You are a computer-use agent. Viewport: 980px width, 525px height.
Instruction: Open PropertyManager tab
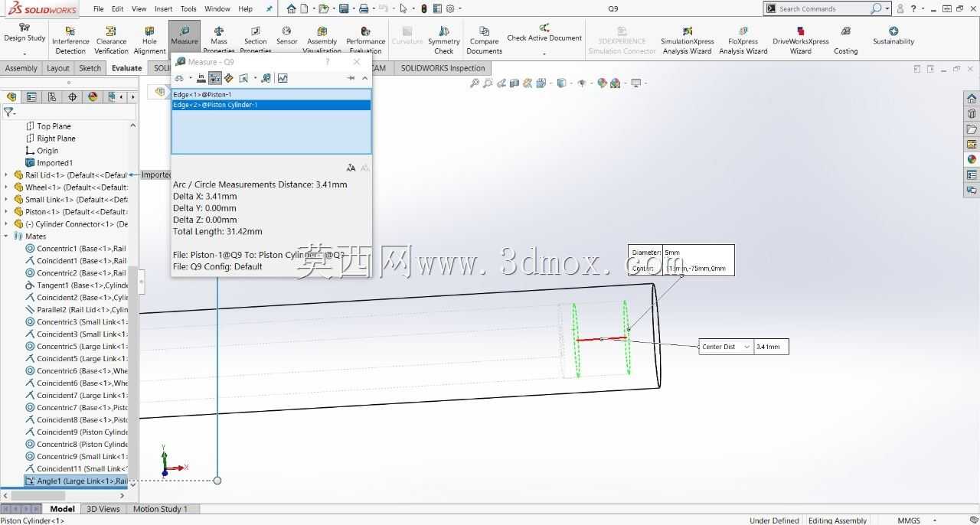[x=31, y=96]
